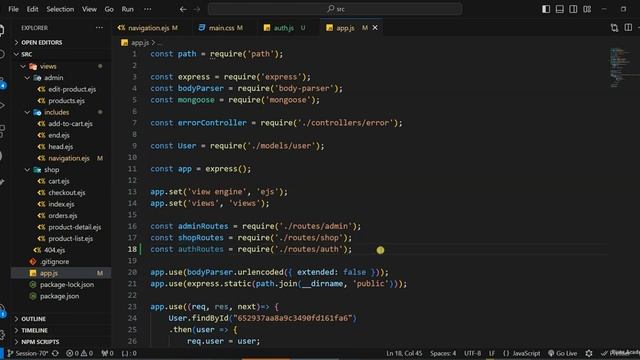Collapse the admin folder
The image size is (640, 360).
point(60,78)
